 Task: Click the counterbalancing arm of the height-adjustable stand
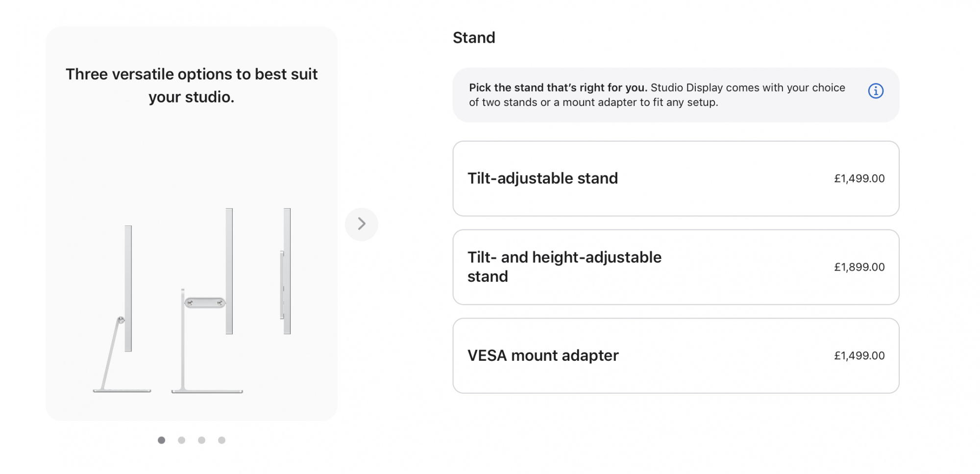click(x=205, y=303)
